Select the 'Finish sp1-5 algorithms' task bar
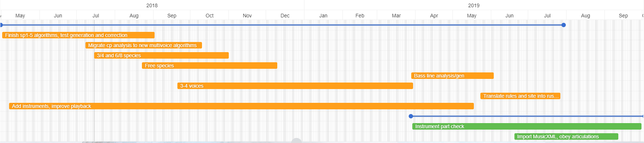This screenshot has width=644, height=143. [x=78, y=35]
